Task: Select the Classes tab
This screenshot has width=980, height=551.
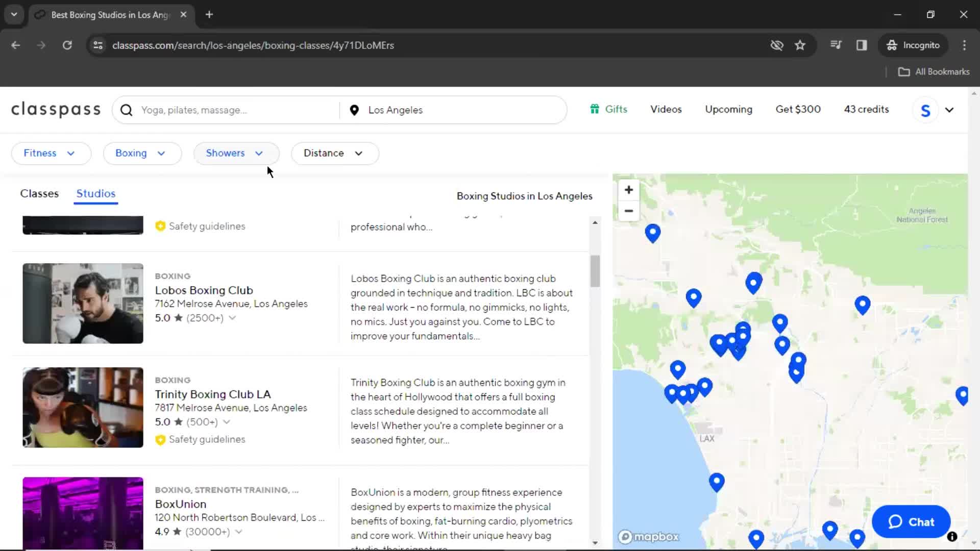Action: click(39, 193)
